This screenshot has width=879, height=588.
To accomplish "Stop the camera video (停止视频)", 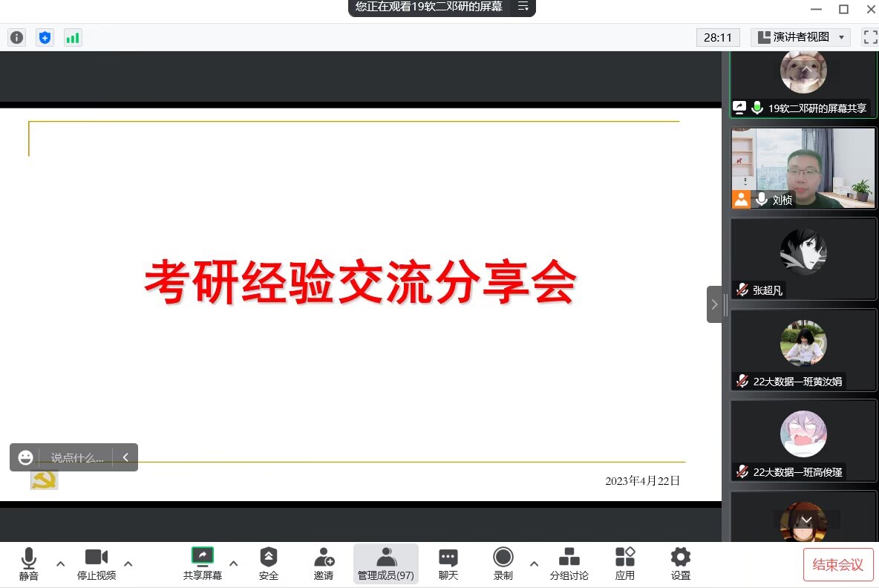I will pos(97,563).
